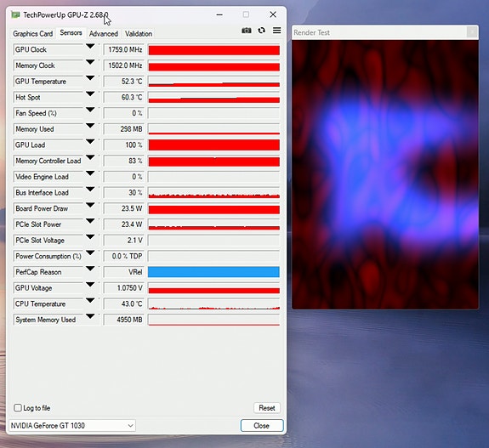Click the GPU Load graph bar
Screen dimensions: 489x448
[x=213, y=145]
